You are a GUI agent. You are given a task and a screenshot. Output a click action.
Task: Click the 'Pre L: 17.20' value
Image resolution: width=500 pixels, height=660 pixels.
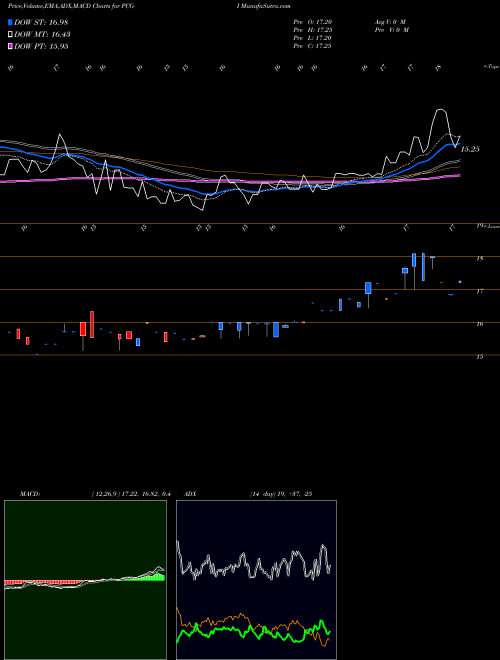(x=312, y=38)
